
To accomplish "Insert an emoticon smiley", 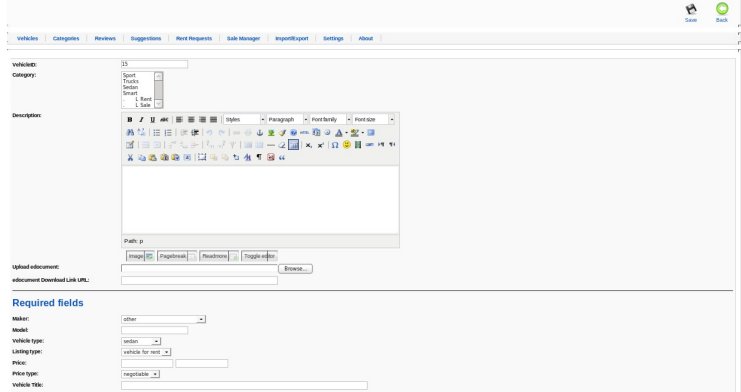I will (x=347, y=145).
